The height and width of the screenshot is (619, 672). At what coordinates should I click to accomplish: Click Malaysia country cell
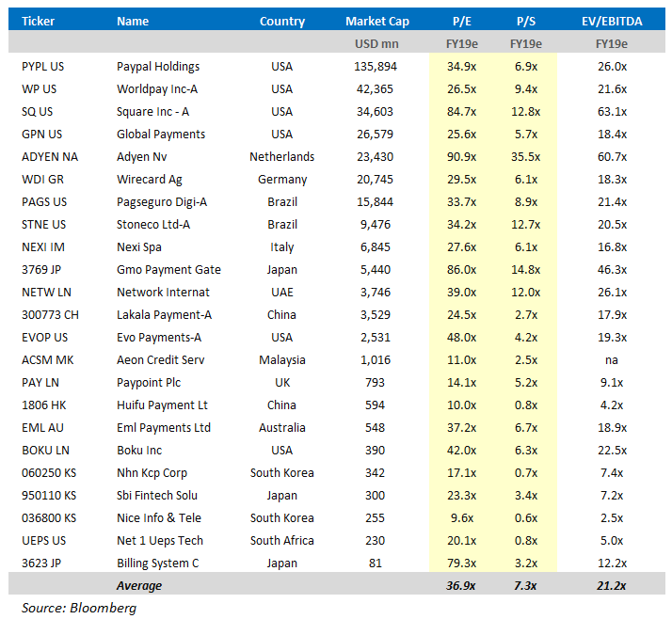(282, 360)
